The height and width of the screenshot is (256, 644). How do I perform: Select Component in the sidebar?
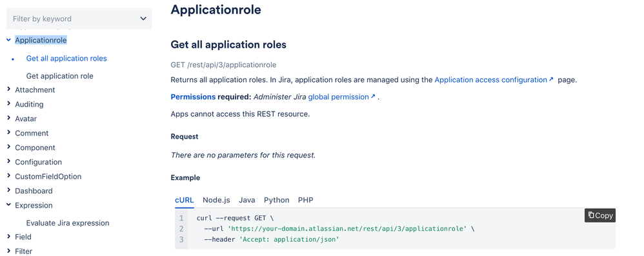(35, 148)
